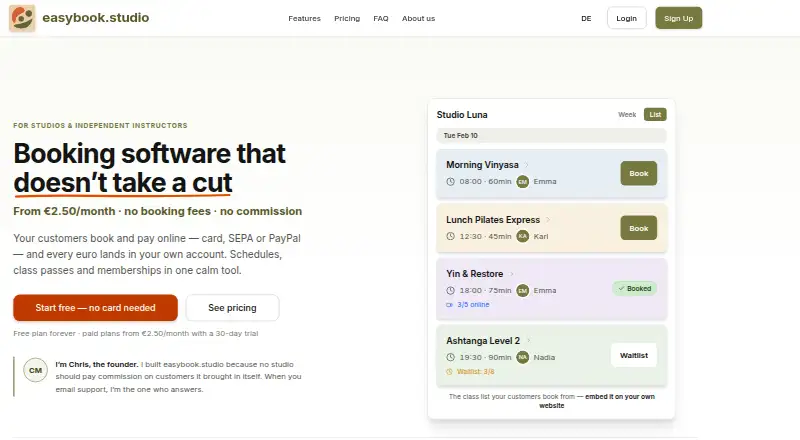Book the Lunch Pilates Express class
This screenshot has width=800, height=440.
click(x=639, y=228)
